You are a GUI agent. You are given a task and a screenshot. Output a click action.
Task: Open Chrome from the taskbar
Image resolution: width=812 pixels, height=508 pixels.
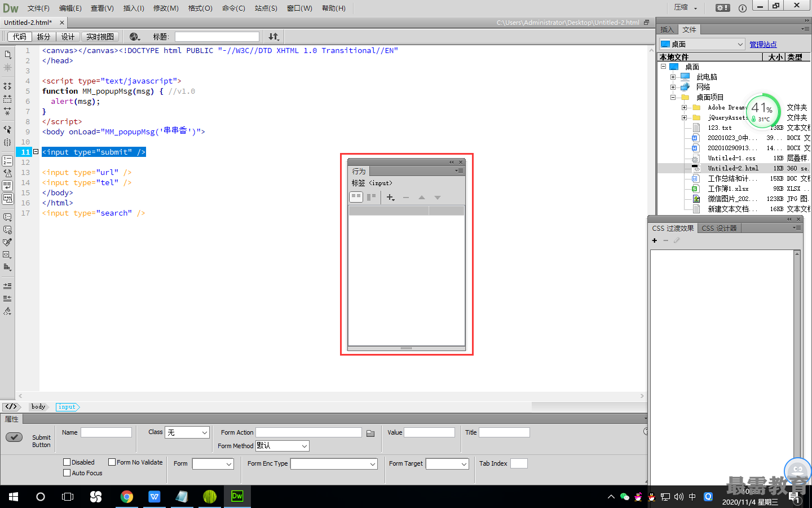127,497
